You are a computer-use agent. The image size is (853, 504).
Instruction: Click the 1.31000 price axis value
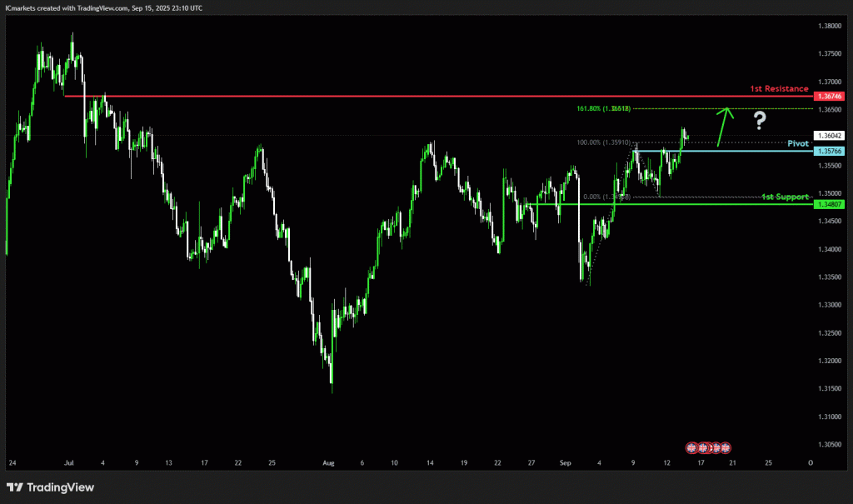coord(830,417)
